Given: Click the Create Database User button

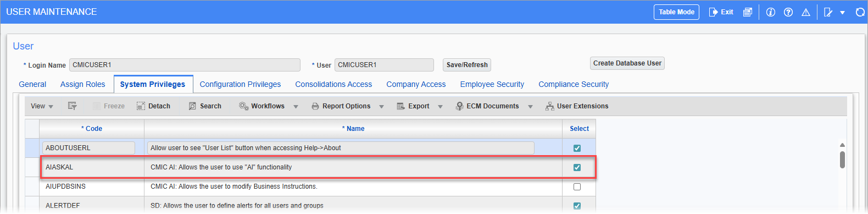Looking at the screenshot, I should [627, 63].
